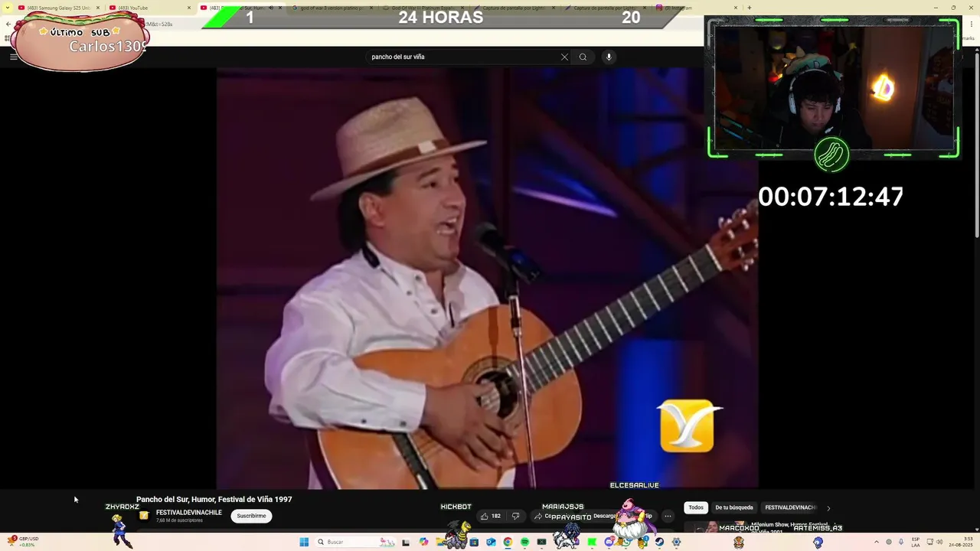This screenshot has height=551, width=980.
Task: Like the video with 182 likes
Action: click(490, 516)
